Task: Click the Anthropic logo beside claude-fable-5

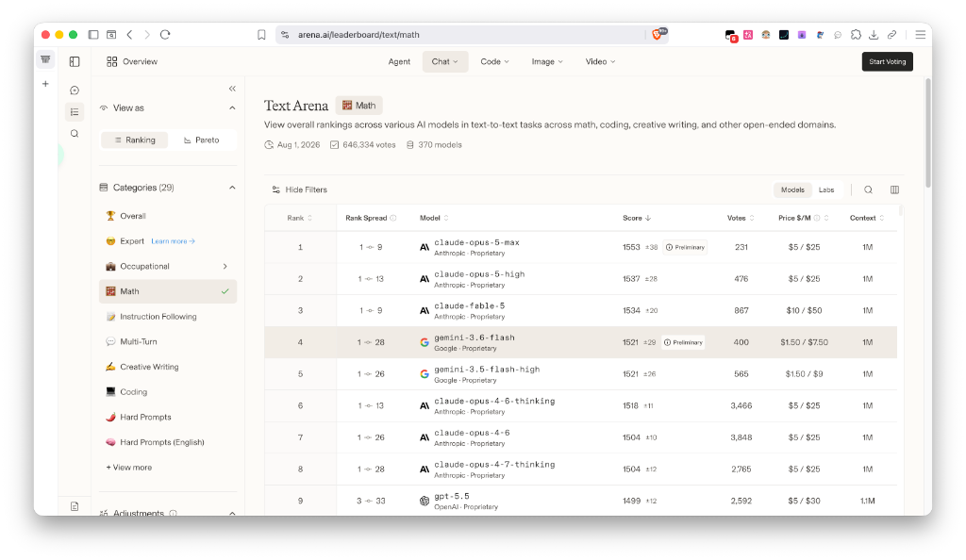Action: (425, 311)
